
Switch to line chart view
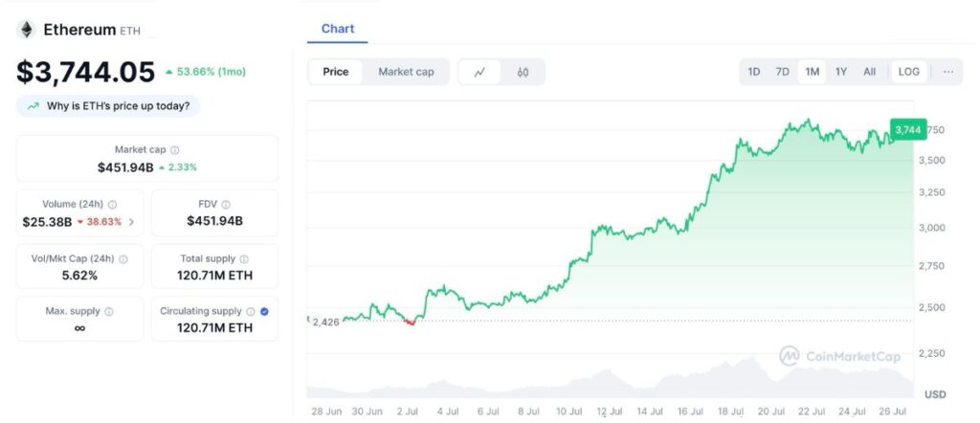(x=479, y=72)
